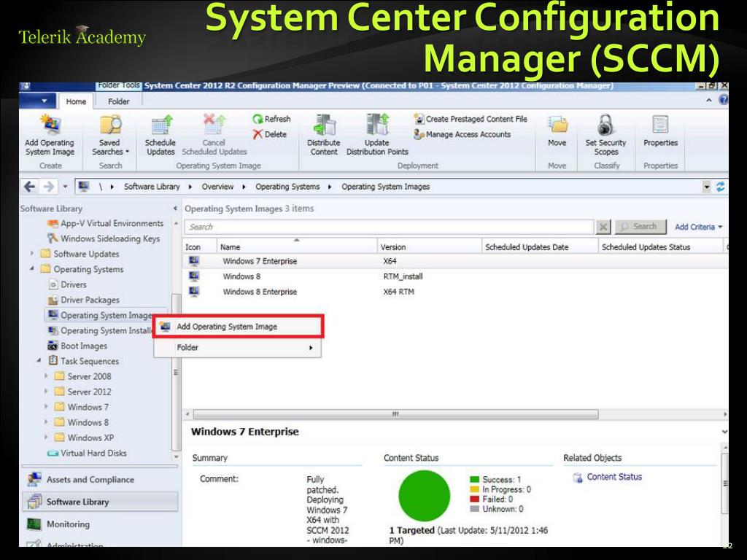
Task: Select Add Operating System Image context menu item
Action: pos(227,327)
